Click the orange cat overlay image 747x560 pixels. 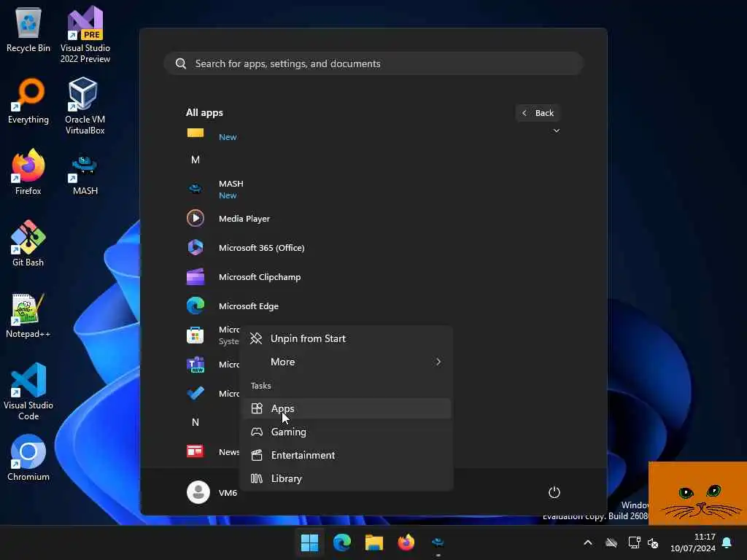(x=697, y=494)
